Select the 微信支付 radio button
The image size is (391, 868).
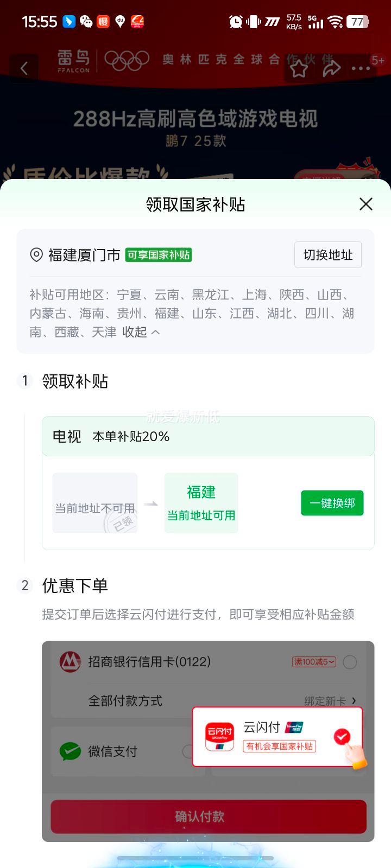188,751
